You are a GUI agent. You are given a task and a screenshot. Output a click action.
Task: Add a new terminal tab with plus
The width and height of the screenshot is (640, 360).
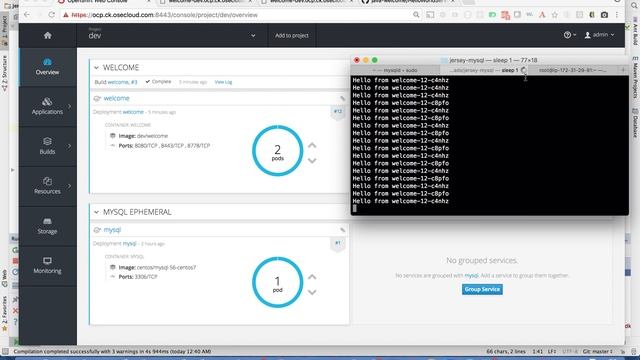623,70
